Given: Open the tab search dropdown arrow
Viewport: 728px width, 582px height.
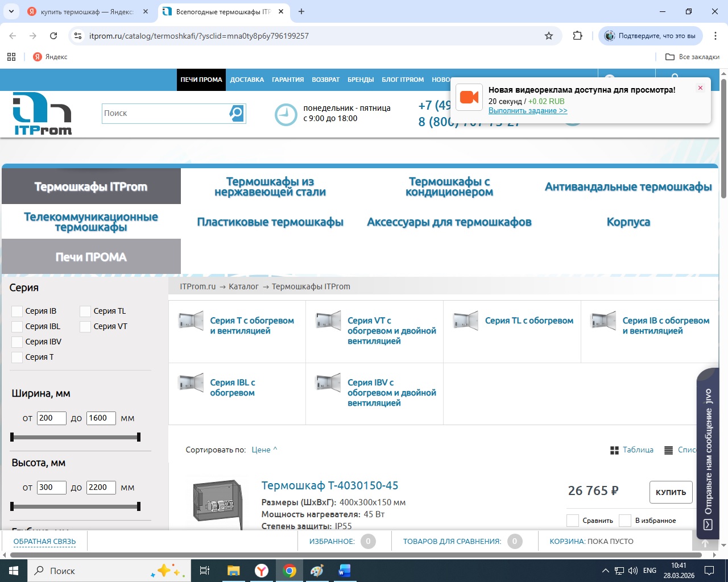Looking at the screenshot, I should [x=11, y=11].
